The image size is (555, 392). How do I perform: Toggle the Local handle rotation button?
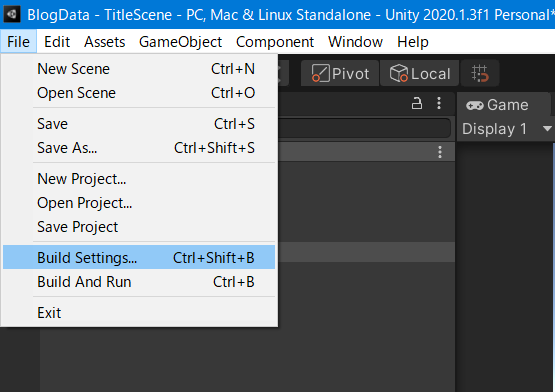[419, 73]
